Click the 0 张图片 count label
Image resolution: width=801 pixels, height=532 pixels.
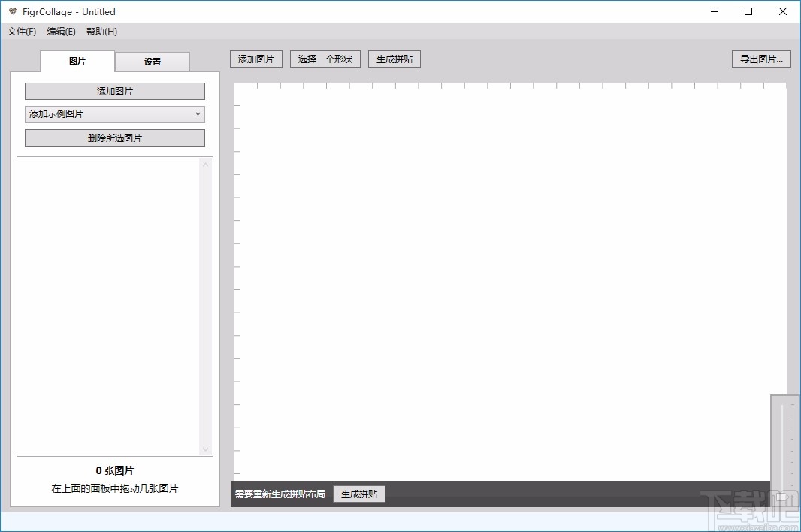(115, 470)
